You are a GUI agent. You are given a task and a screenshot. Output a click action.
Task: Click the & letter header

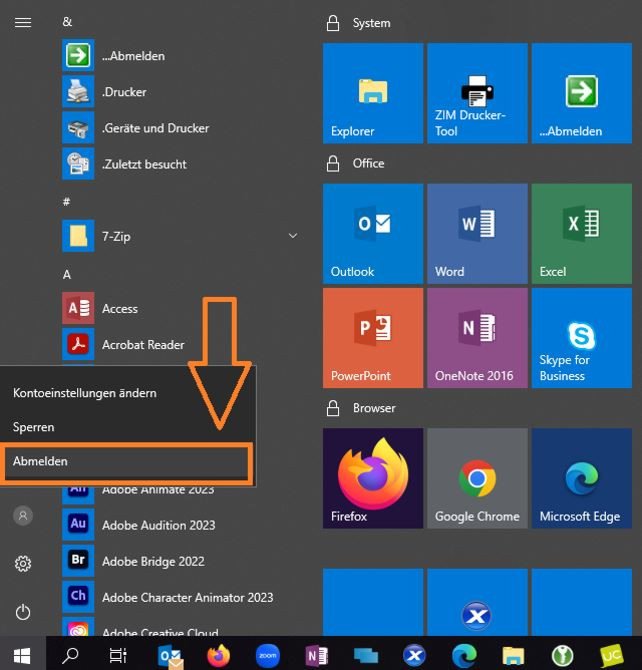tap(68, 22)
